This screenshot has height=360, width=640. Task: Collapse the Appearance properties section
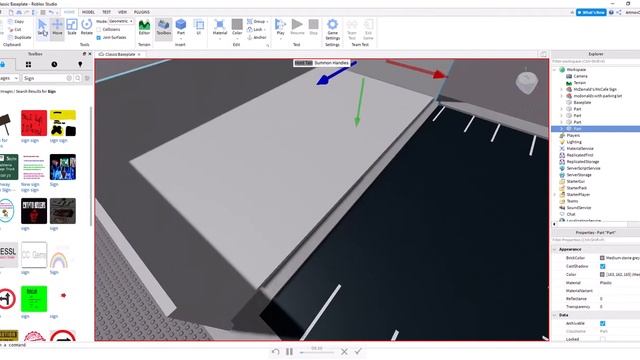pos(555,249)
